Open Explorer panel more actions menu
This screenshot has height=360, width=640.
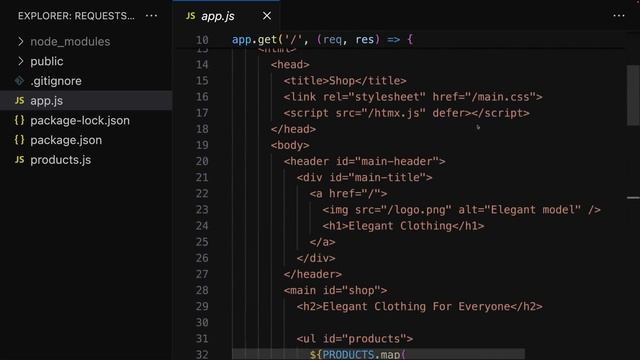coord(151,16)
